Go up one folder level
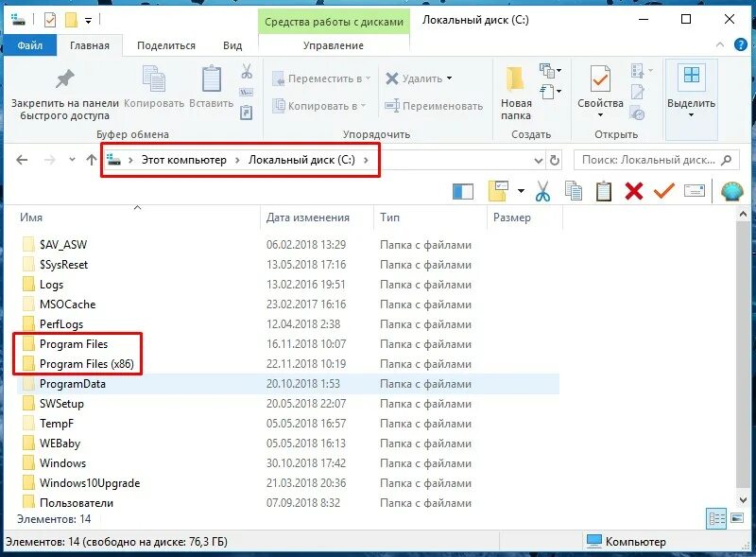Image resolution: width=756 pixels, height=557 pixels. [92, 160]
